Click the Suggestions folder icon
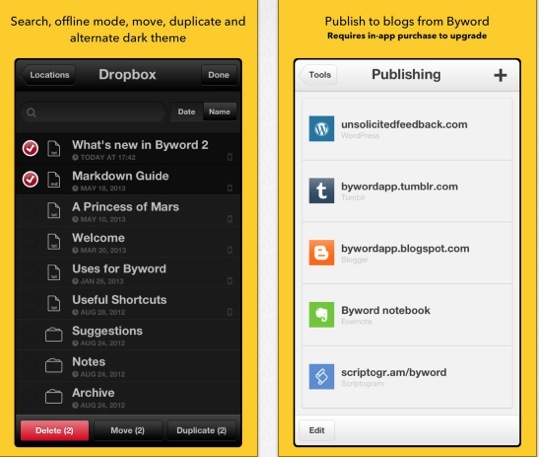This screenshot has width=539, height=457. pos(54,335)
